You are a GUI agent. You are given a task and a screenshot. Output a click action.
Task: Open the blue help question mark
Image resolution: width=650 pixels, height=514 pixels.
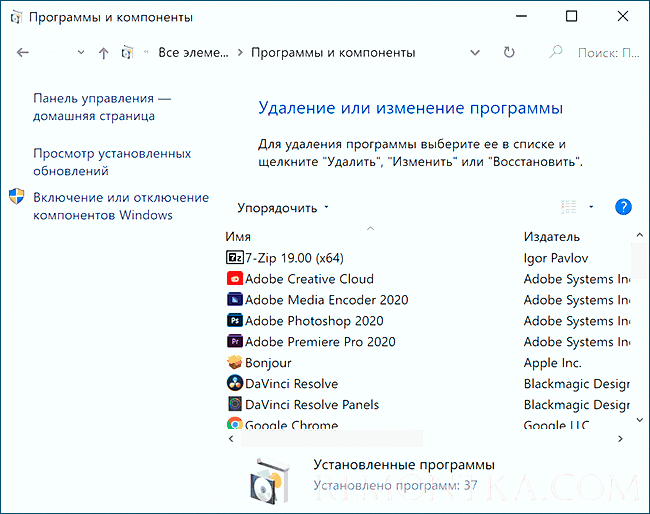623,206
